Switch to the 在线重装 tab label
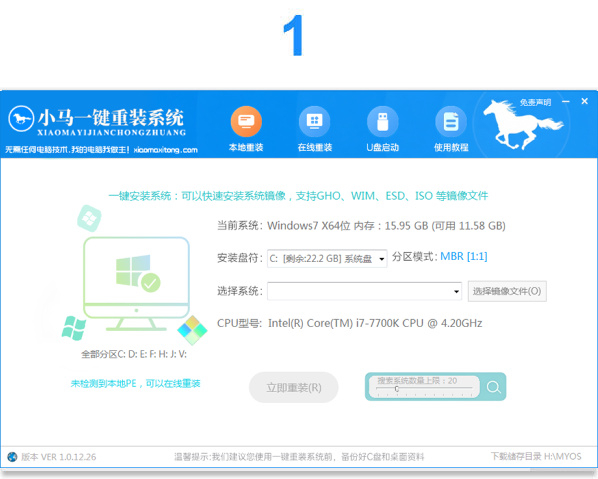598x479 pixels. coord(315,148)
